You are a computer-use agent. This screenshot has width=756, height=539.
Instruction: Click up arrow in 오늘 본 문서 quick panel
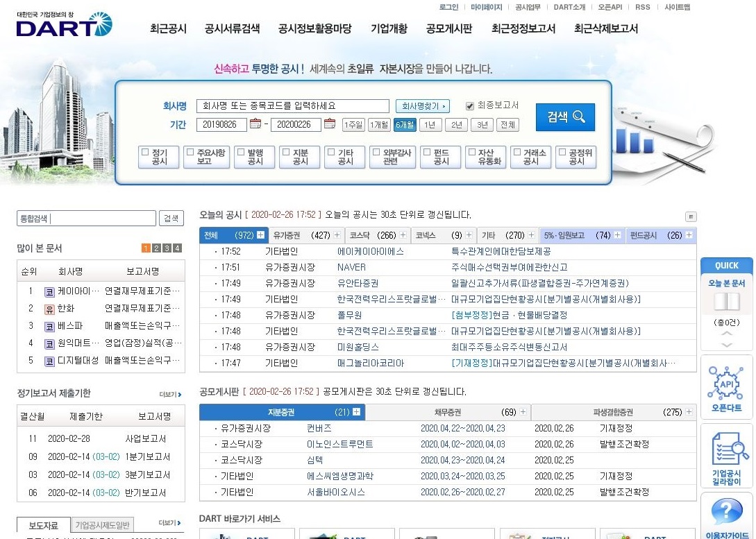tap(727, 334)
